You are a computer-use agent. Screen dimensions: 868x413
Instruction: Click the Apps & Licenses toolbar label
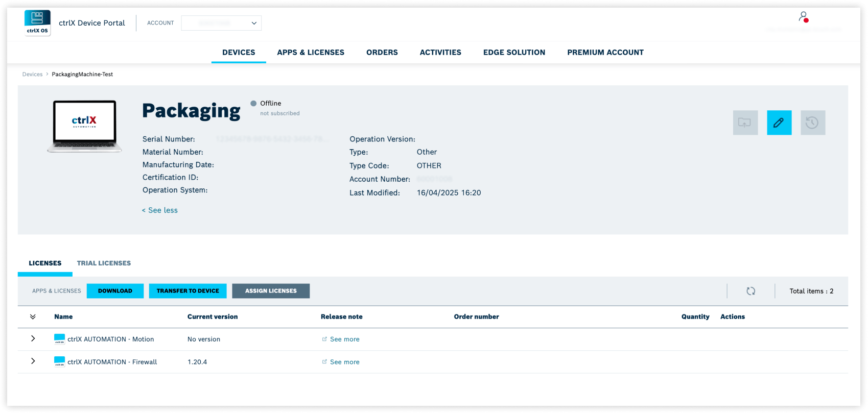pos(57,291)
